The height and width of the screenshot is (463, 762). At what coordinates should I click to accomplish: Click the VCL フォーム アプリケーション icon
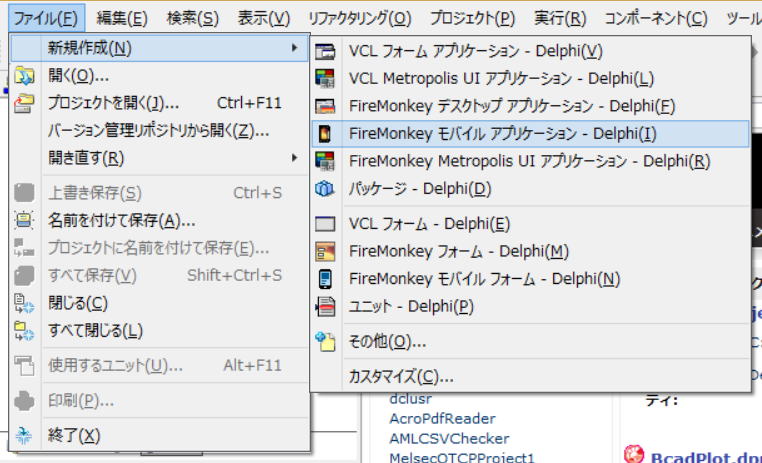click(325, 51)
